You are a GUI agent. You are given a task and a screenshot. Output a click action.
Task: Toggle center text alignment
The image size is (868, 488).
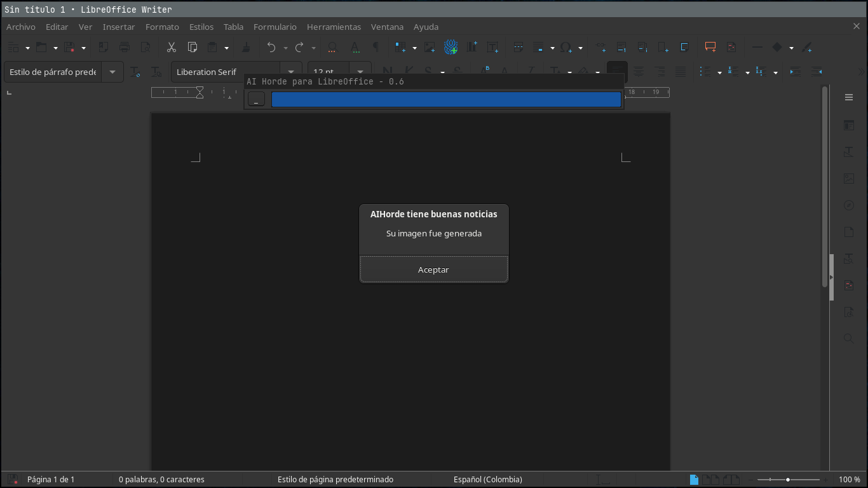pos(638,72)
